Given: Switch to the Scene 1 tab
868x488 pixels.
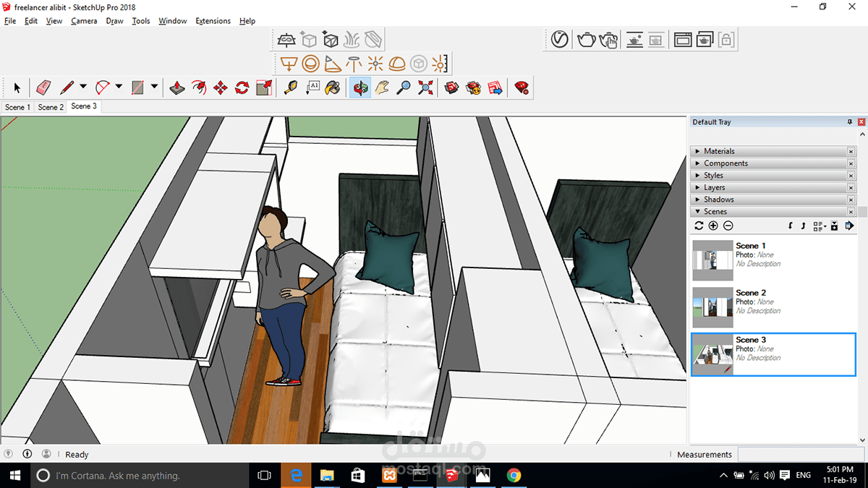Looking at the screenshot, I should click(x=17, y=107).
